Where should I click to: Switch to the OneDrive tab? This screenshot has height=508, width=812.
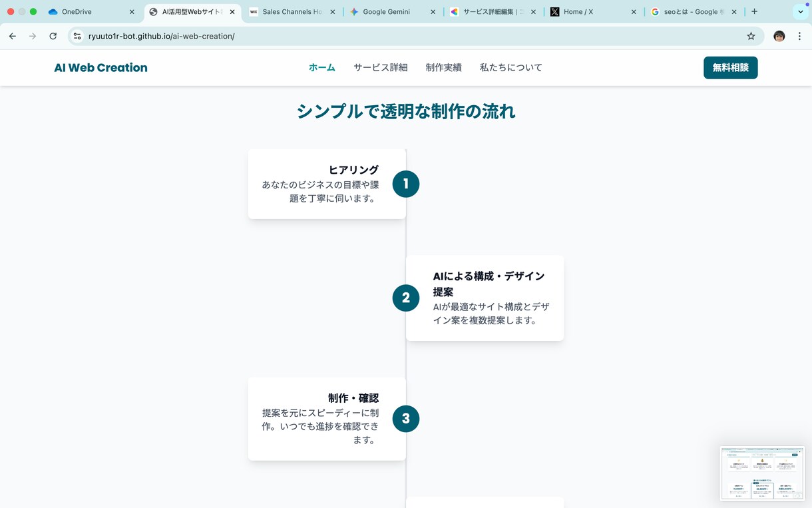coord(91,11)
